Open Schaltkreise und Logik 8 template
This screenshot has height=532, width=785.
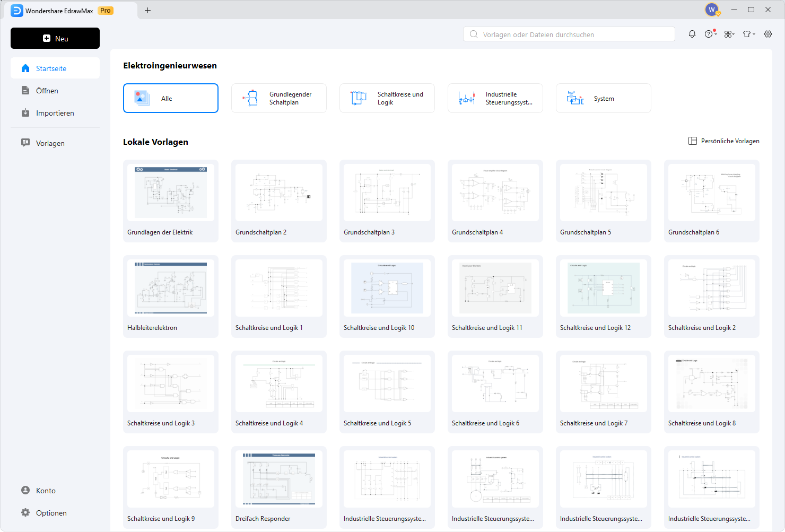712,392
